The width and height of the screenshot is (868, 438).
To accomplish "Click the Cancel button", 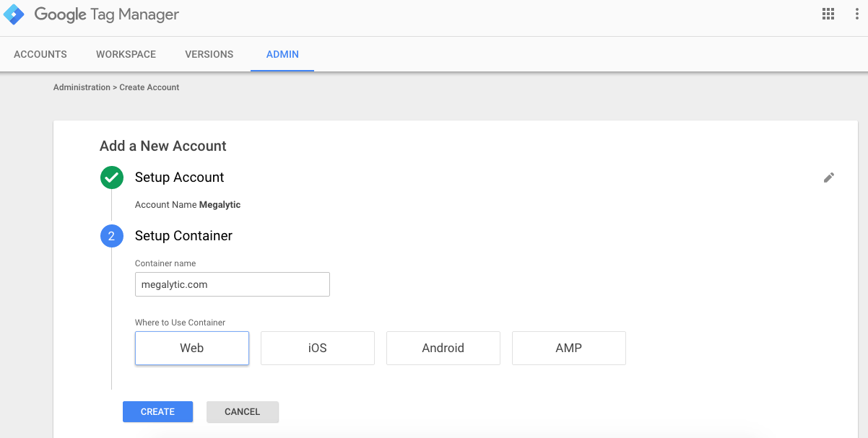I will tap(243, 411).
